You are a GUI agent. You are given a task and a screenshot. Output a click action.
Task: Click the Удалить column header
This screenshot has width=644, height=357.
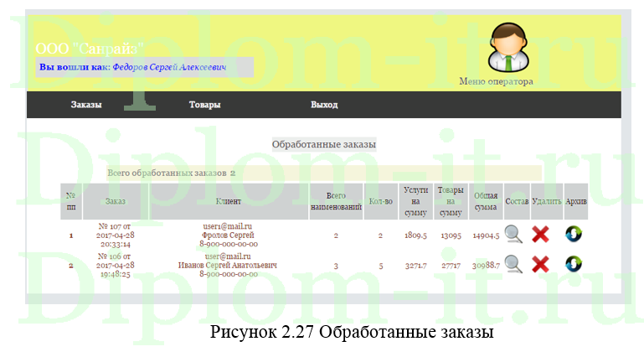point(547,201)
